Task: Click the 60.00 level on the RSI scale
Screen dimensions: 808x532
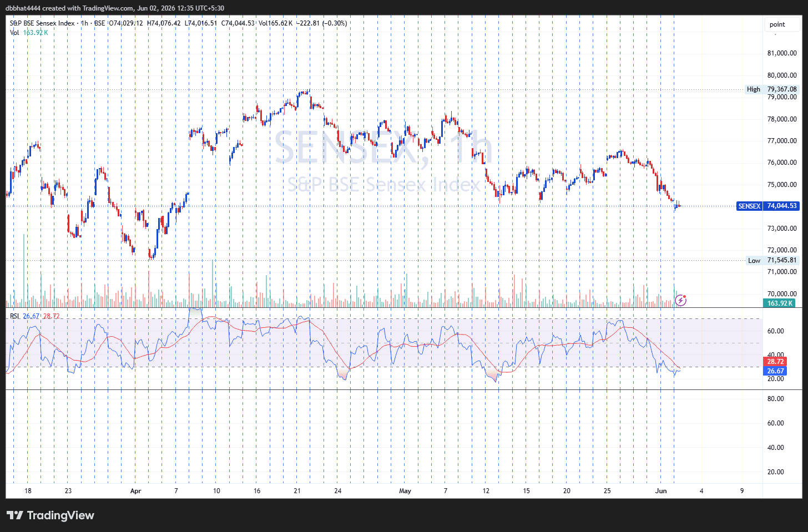Action: (775, 331)
